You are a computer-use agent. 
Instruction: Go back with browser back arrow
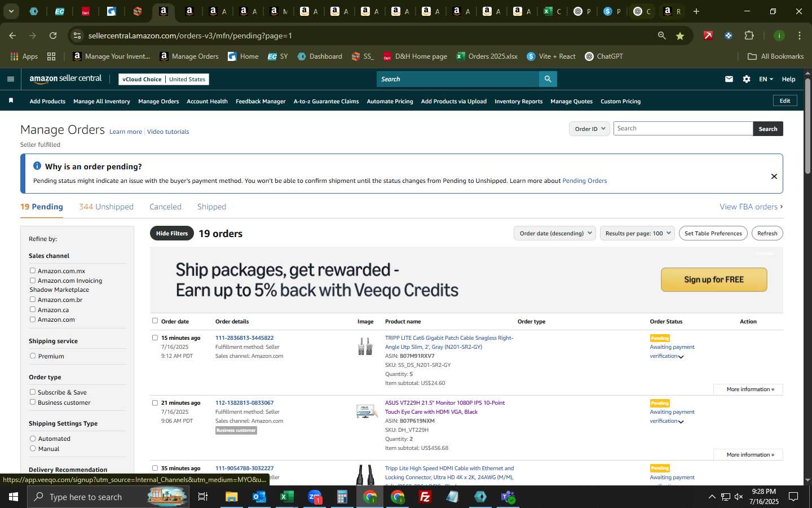tap(12, 36)
